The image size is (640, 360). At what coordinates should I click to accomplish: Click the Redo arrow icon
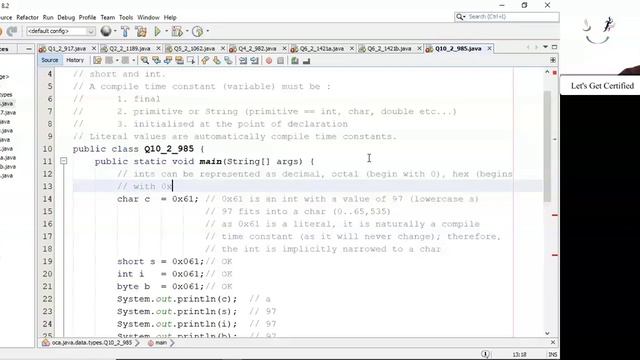pyautogui.click(x=12, y=31)
